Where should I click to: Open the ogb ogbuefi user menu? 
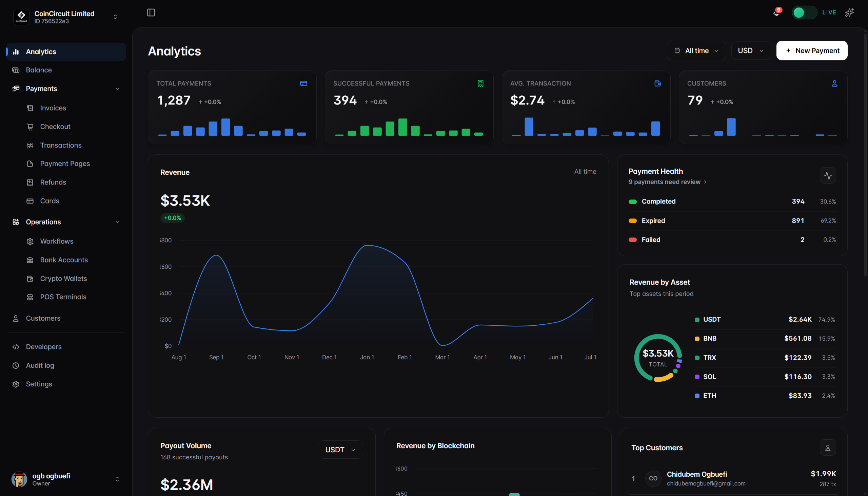66,479
